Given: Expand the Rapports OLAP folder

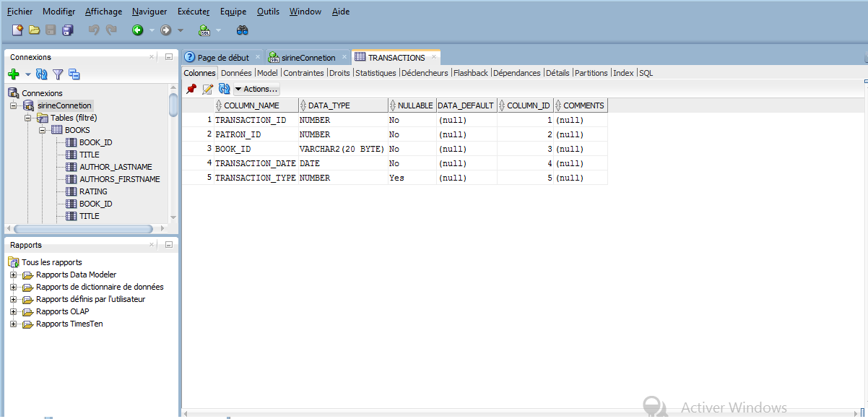Looking at the screenshot, I should pyautogui.click(x=13, y=311).
